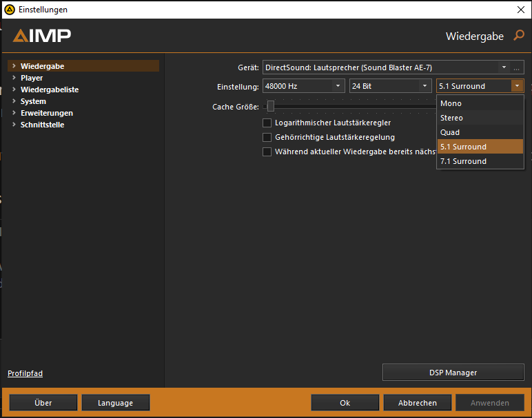The image size is (532, 418).
Task: Choose Quad in the channel list
Action: click(x=480, y=132)
